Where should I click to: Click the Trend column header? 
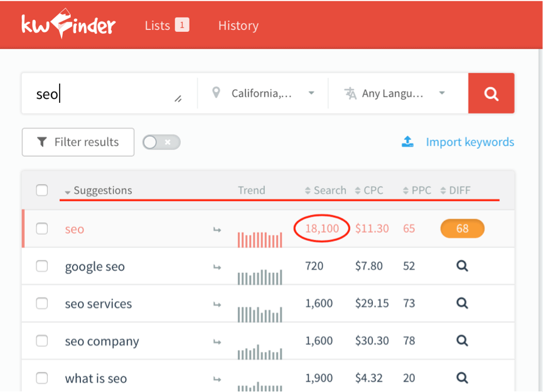click(x=252, y=190)
